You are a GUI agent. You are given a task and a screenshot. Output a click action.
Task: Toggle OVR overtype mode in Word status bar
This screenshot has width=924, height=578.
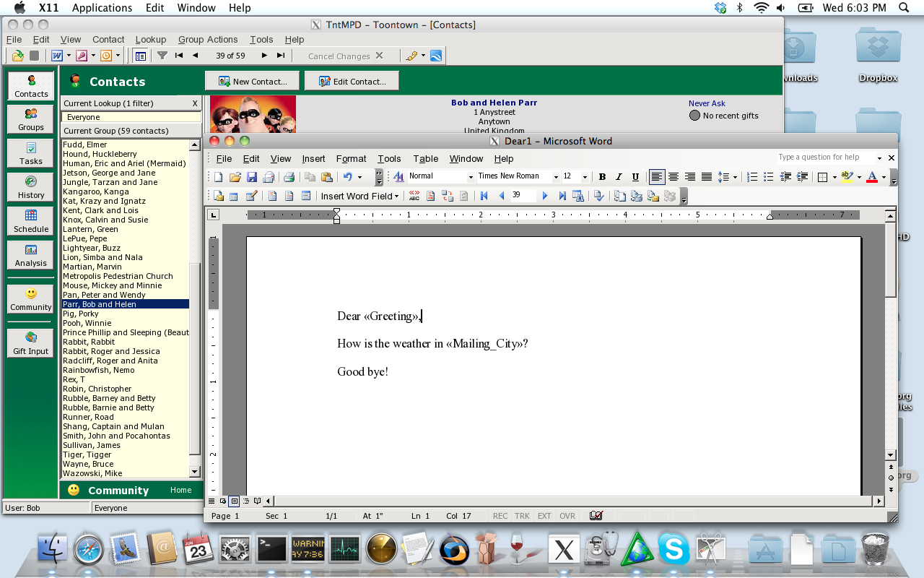[567, 516]
